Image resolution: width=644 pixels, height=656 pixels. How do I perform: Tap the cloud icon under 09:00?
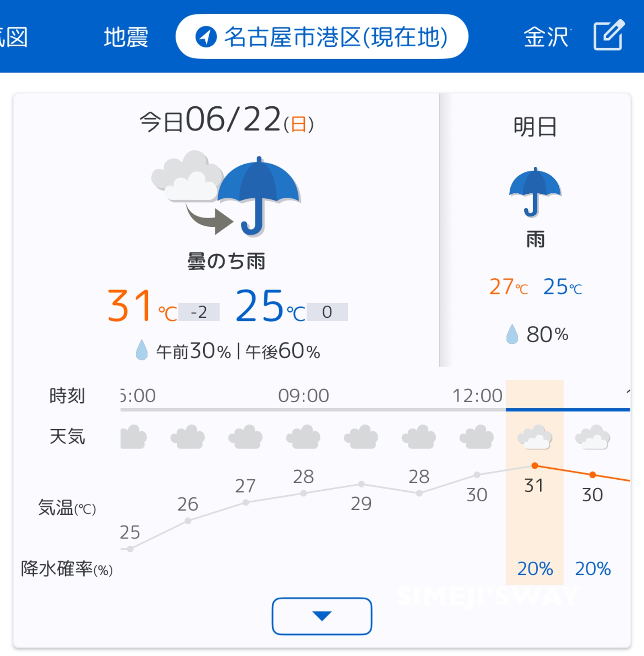(303, 437)
